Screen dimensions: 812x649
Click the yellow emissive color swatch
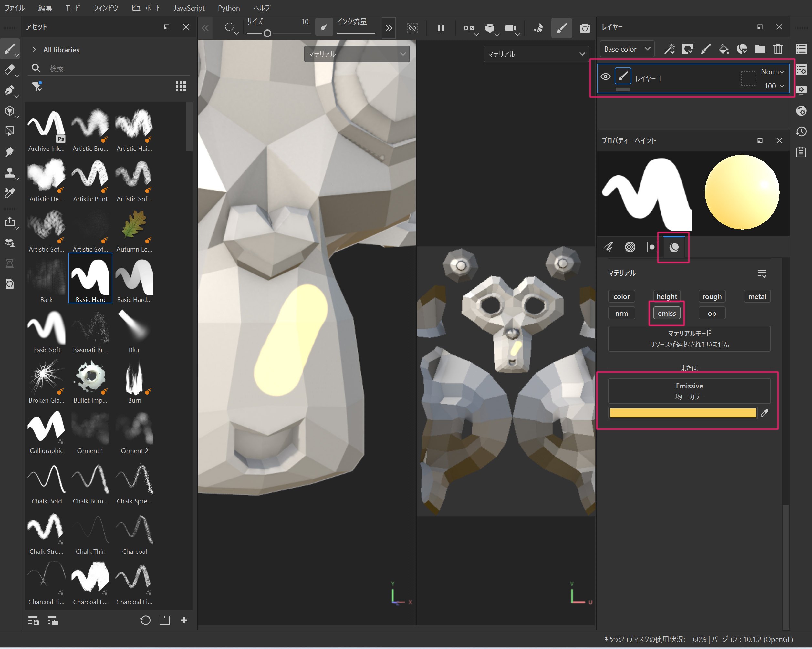click(x=683, y=413)
